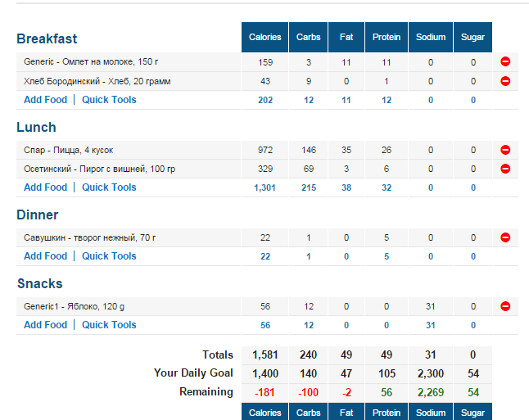Viewport: 529px width, 420px height.
Task: Open Quick Tools for Dinner
Action: [109, 256]
